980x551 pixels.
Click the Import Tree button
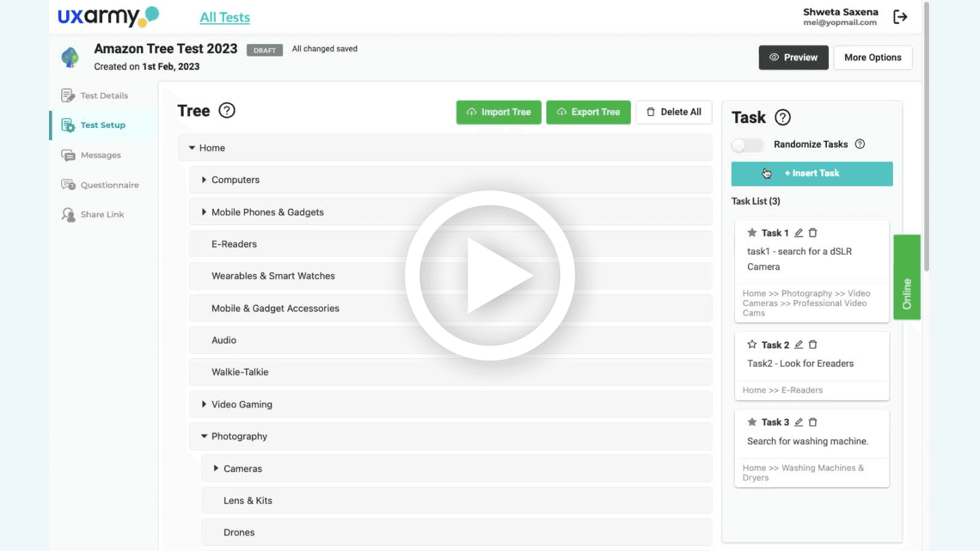(x=499, y=112)
